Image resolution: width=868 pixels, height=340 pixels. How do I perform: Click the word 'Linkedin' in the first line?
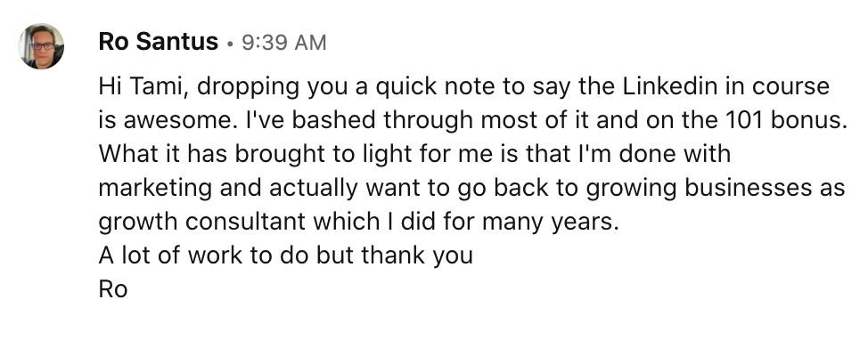(668, 87)
